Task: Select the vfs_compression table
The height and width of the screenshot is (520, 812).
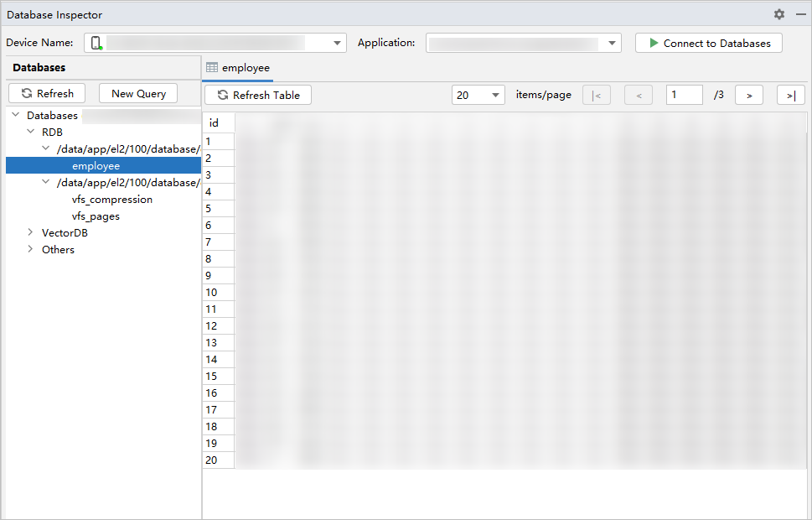Action: coord(112,200)
